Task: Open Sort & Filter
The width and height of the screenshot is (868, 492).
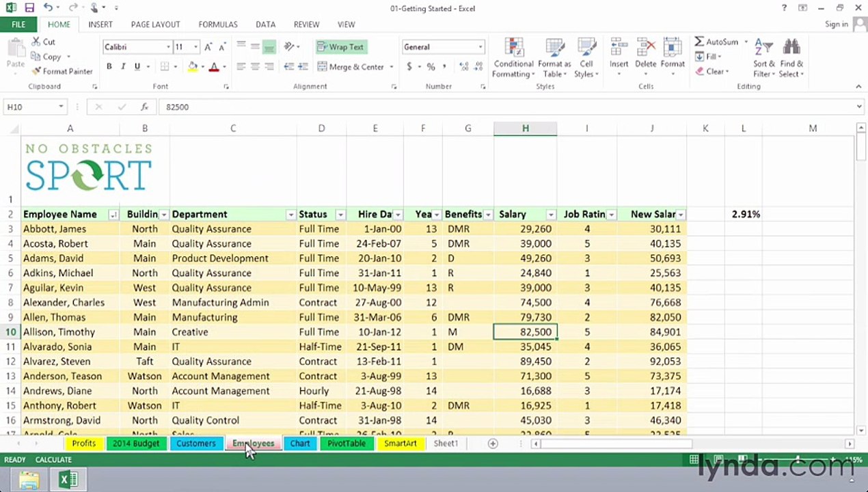Action: 764,58
